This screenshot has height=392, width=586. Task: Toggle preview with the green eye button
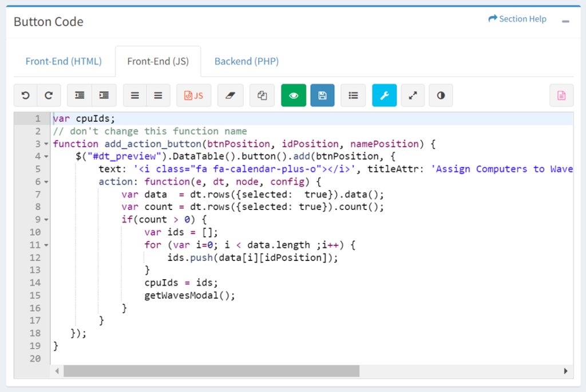point(294,96)
